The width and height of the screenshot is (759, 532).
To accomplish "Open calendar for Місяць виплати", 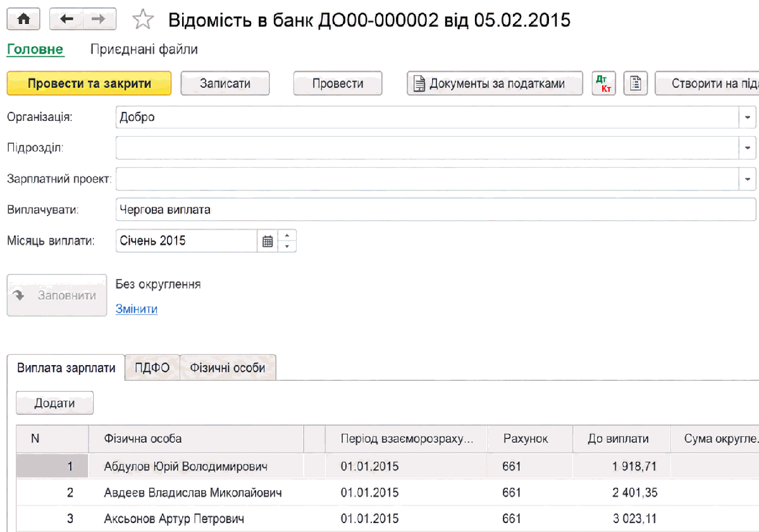I will (x=268, y=241).
